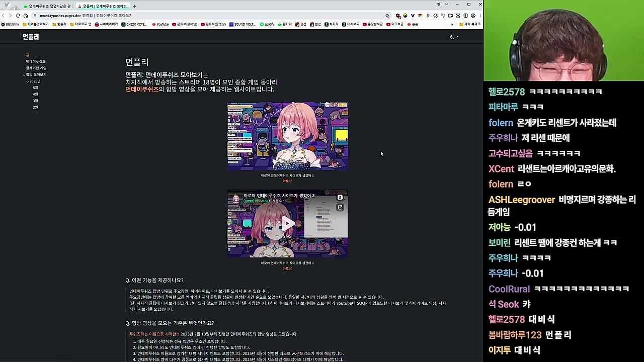Screen dimensions: 644x362
Task: Open the browser home page
Action: pos(26,16)
